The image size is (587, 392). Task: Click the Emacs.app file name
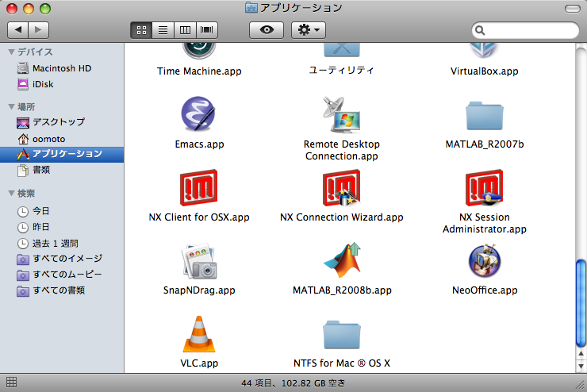point(199,144)
